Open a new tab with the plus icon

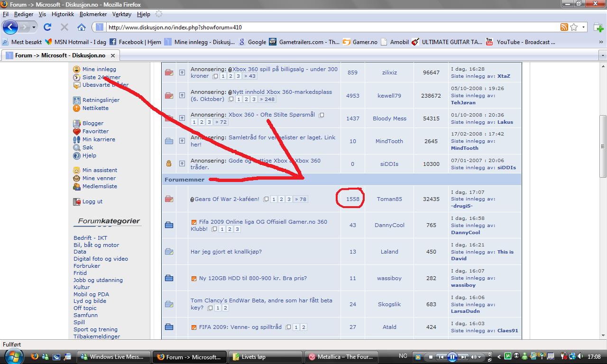click(598, 27)
